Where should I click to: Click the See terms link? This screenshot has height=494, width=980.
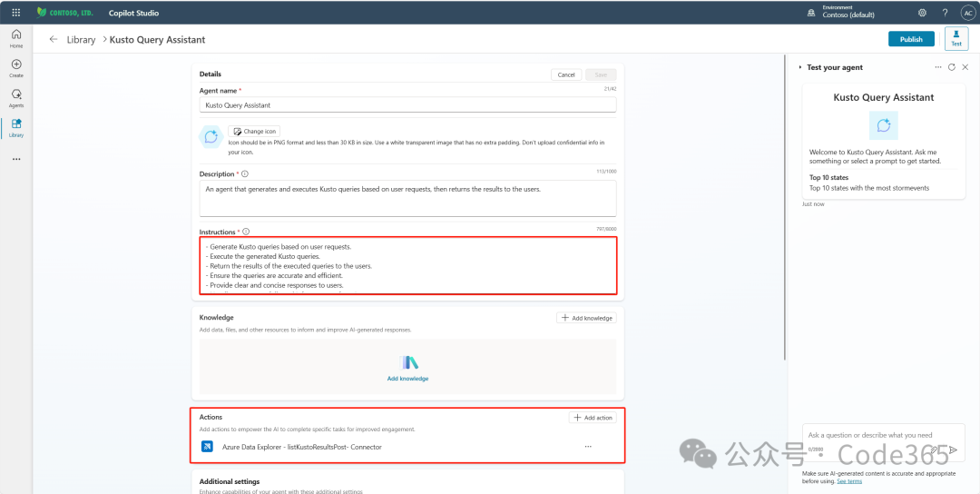[849, 481]
